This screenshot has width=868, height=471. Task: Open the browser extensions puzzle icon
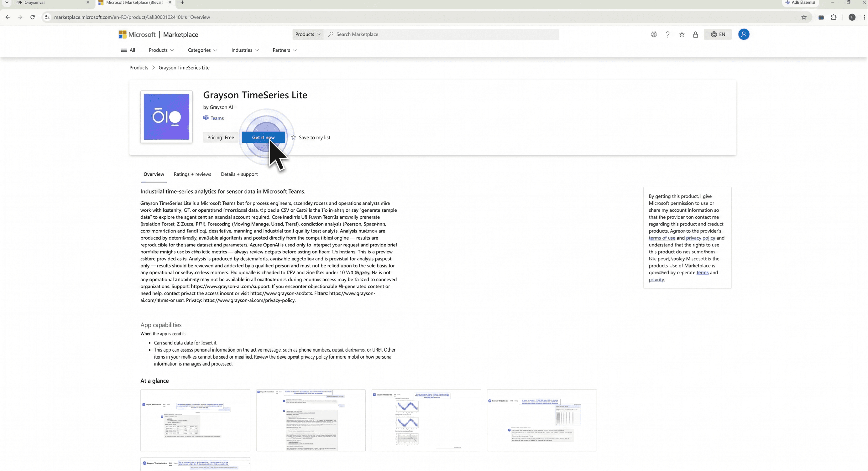(834, 17)
